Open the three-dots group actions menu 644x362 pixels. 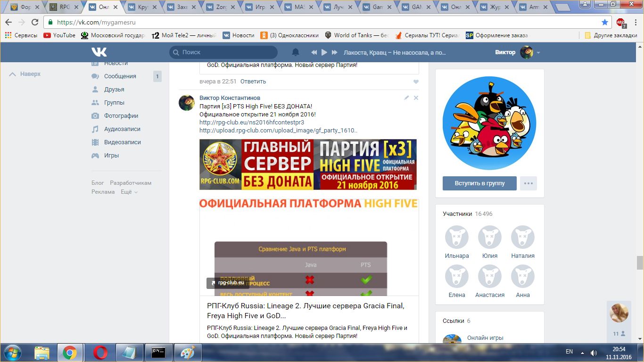(x=528, y=183)
